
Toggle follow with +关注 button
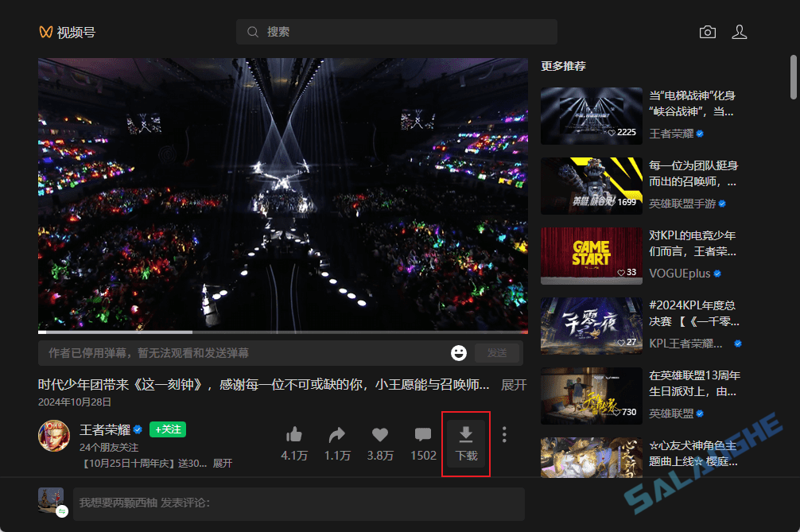click(167, 429)
